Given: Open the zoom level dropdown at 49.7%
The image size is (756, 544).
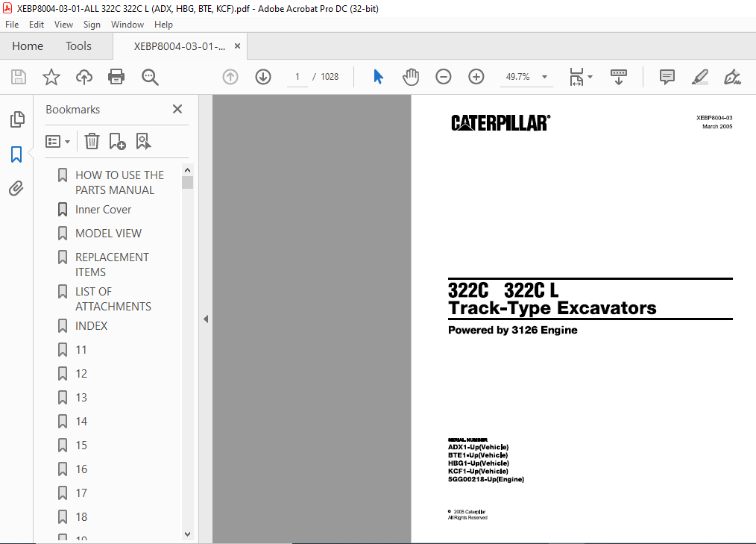Looking at the screenshot, I should point(544,77).
